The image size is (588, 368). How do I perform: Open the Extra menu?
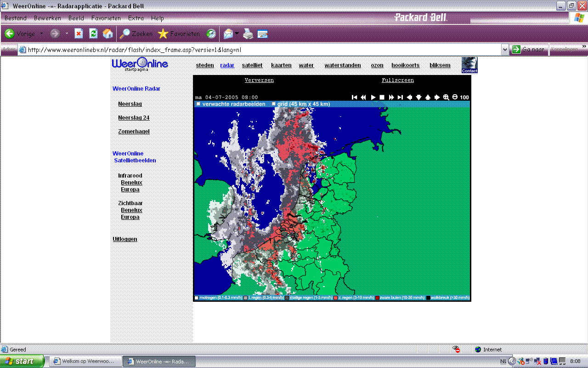point(136,18)
